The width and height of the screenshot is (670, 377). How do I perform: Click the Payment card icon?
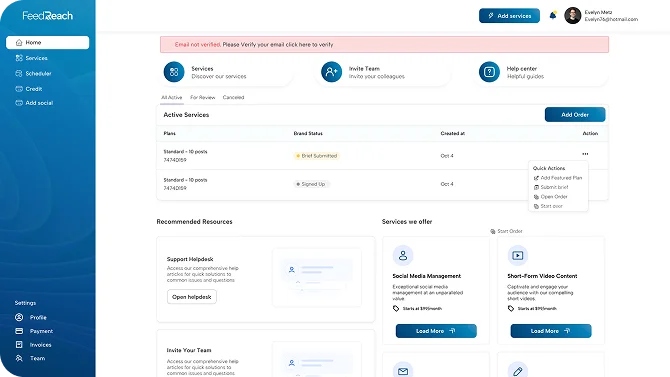(x=19, y=331)
